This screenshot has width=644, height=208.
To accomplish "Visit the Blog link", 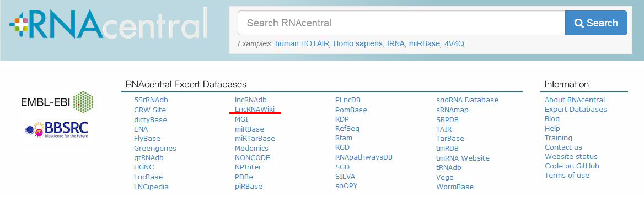I will point(552,118).
